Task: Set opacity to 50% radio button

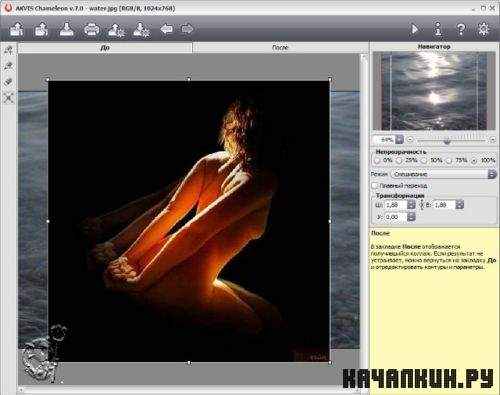Action: coord(424,161)
